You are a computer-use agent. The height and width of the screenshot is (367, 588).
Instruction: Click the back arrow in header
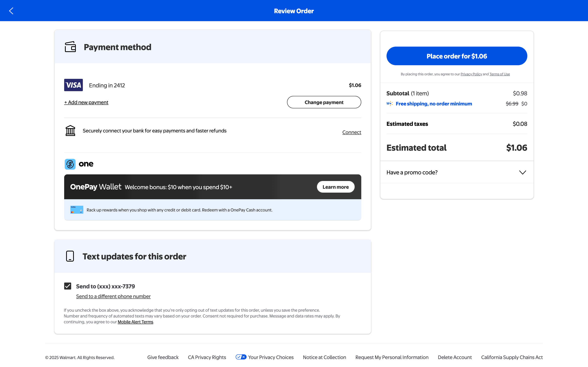11,11
